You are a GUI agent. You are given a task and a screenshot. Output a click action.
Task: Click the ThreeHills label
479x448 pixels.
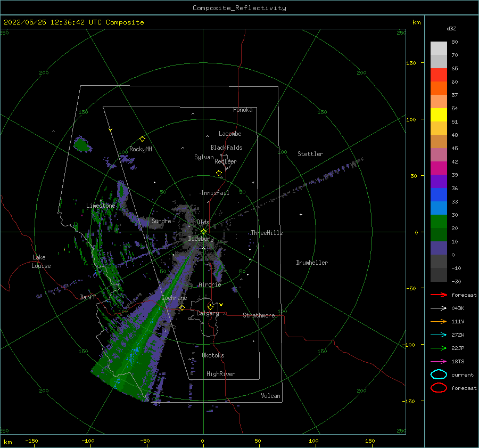(x=267, y=233)
